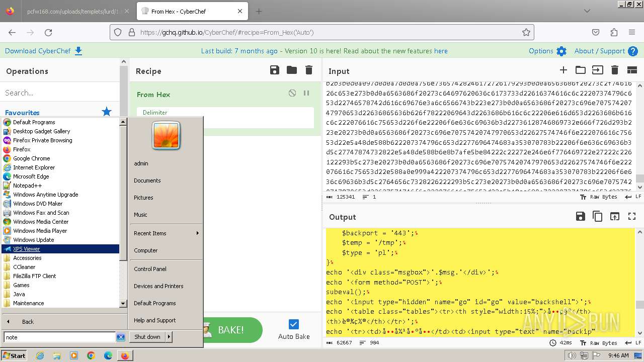Click the admin user picture thumbnail
The width and height of the screenshot is (644, 362).
click(x=166, y=136)
